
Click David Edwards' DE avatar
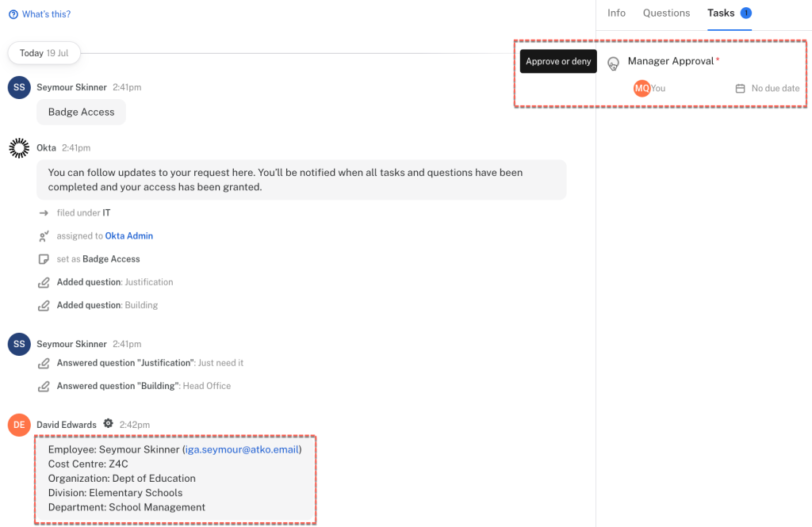pyautogui.click(x=19, y=425)
